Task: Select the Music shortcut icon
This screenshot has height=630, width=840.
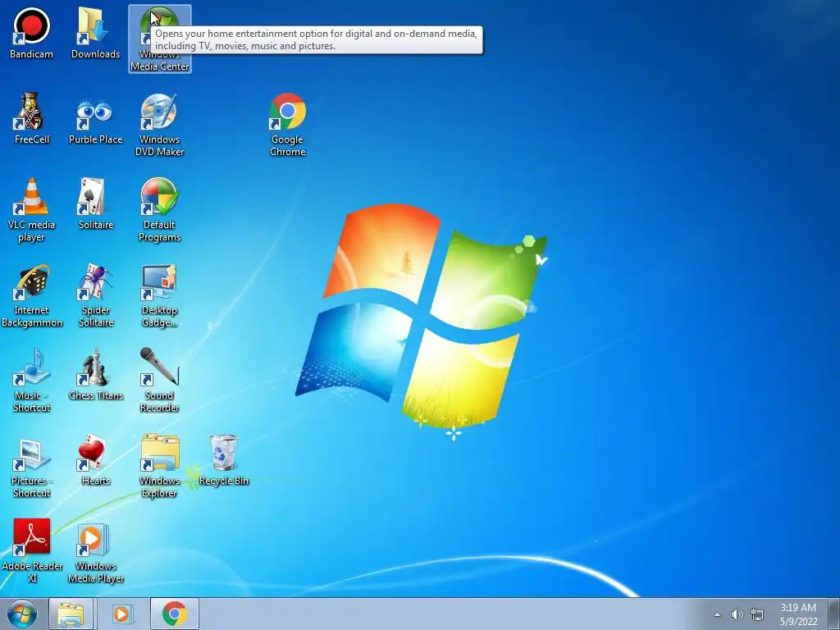Action: click(32, 381)
